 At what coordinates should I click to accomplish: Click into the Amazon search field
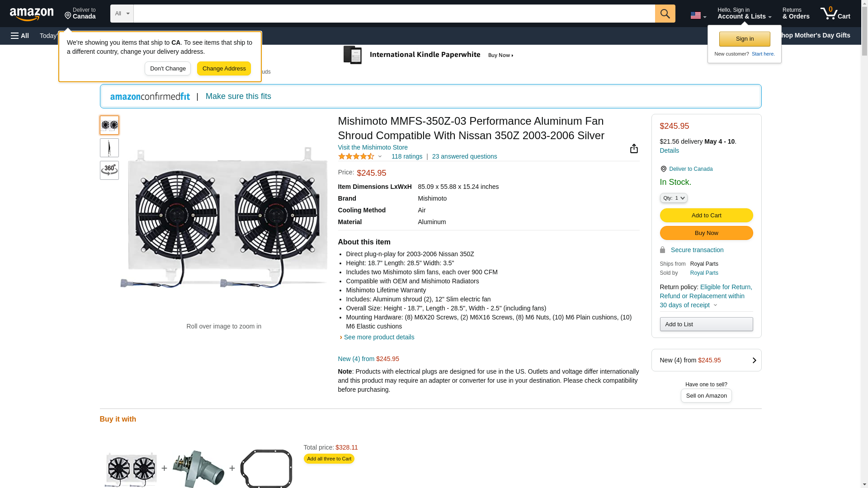coord(393,14)
